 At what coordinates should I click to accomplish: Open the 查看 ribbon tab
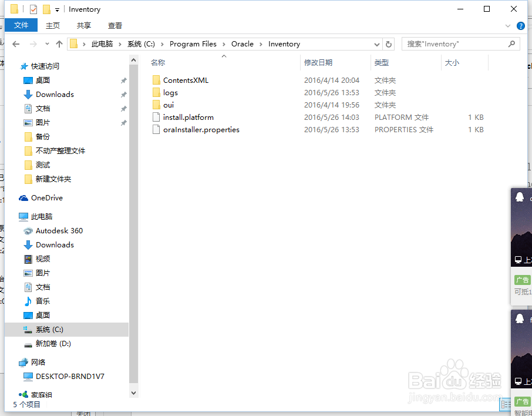click(115, 25)
